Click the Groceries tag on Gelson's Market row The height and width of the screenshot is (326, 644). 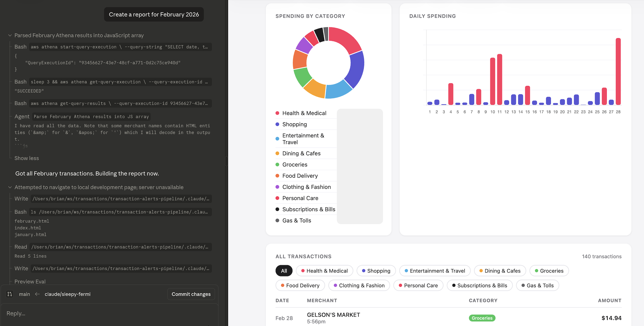482,318
